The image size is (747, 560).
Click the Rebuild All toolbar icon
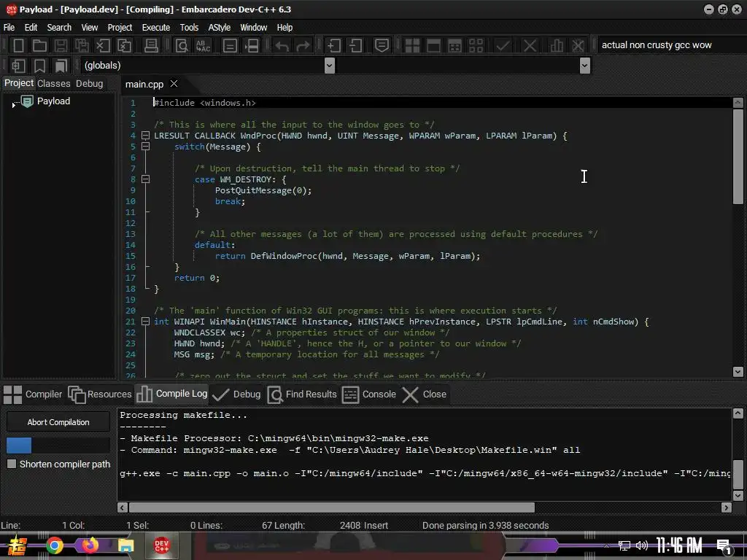[476, 45]
